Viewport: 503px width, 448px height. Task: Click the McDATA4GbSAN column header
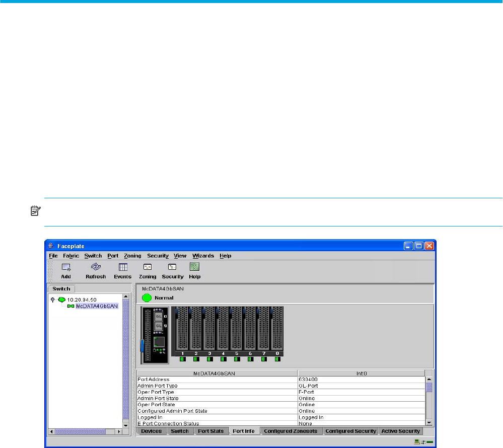[x=217, y=374]
